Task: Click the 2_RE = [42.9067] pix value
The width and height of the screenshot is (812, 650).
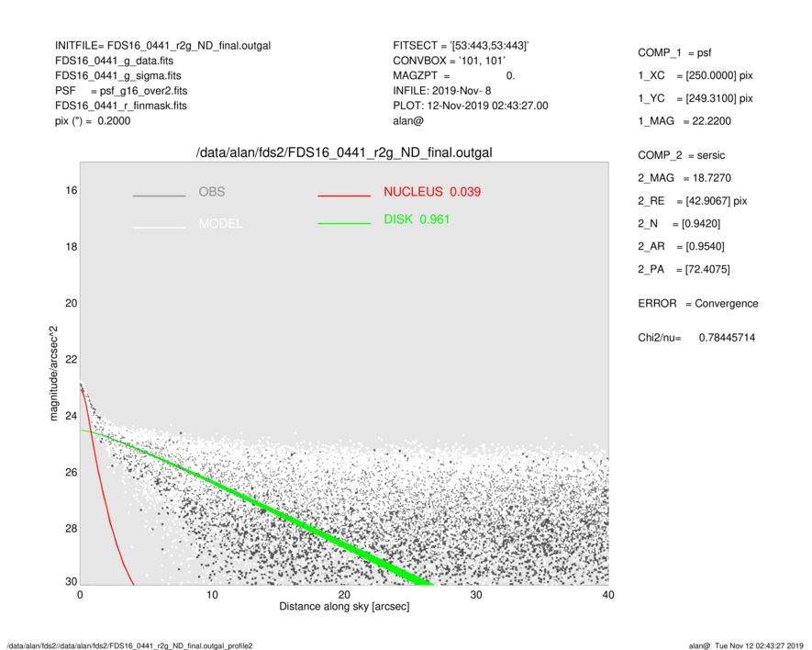Action: 693,201
